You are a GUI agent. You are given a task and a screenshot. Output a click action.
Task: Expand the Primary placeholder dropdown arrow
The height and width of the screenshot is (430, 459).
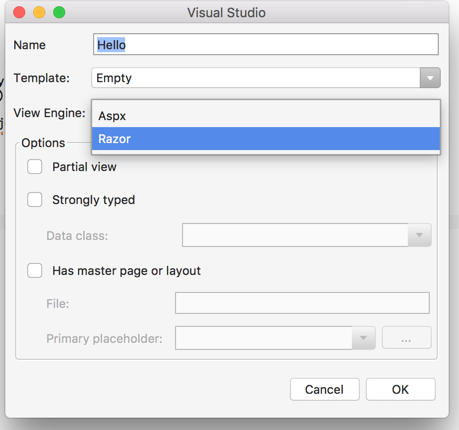(363, 338)
